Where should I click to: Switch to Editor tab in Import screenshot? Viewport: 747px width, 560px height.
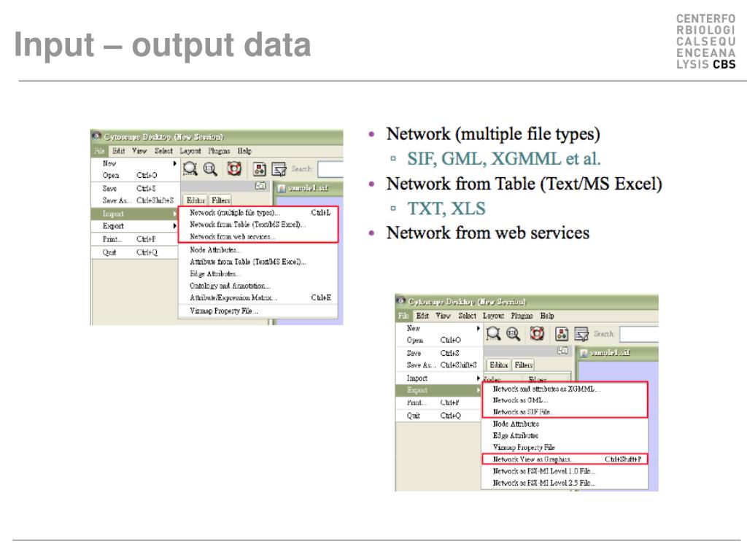196,201
